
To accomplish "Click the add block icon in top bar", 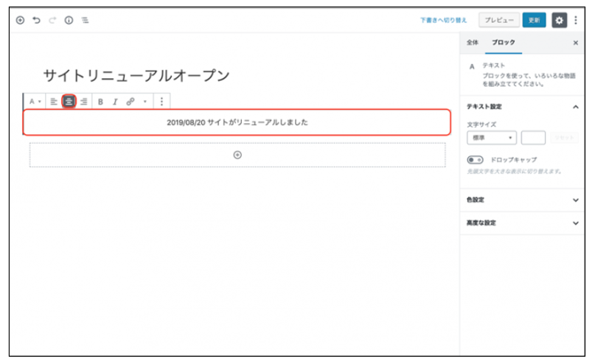I will coord(20,21).
